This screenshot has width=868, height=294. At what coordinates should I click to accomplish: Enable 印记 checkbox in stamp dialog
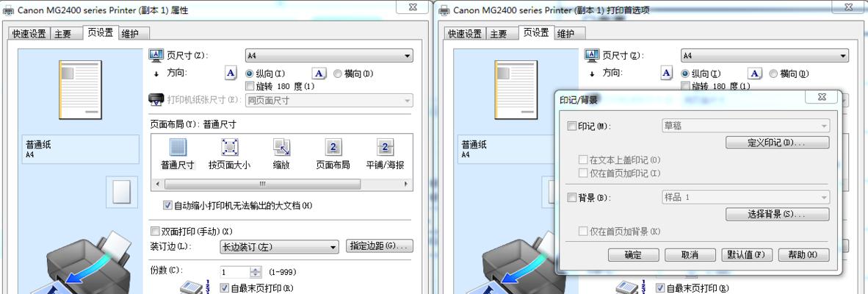coord(572,126)
